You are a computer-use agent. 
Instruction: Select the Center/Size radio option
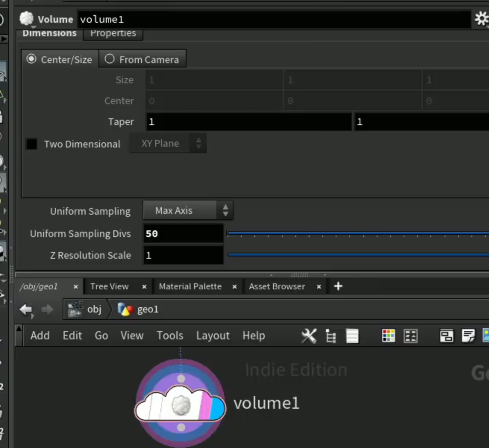pyautogui.click(x=60, y=59)
